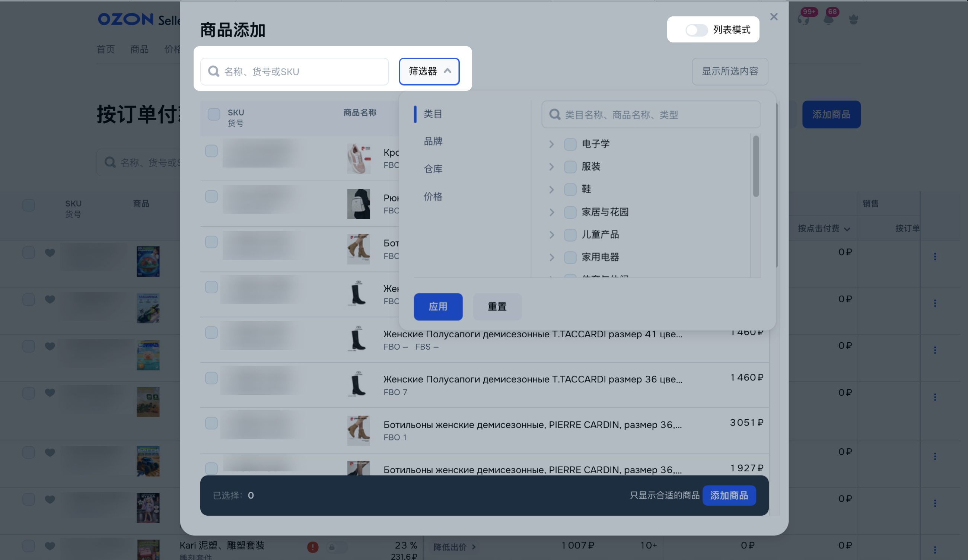This screenshot has width=968, height=560.
Task: Click the three-dot menu in first product row
Action: click(x=934, y=257)
